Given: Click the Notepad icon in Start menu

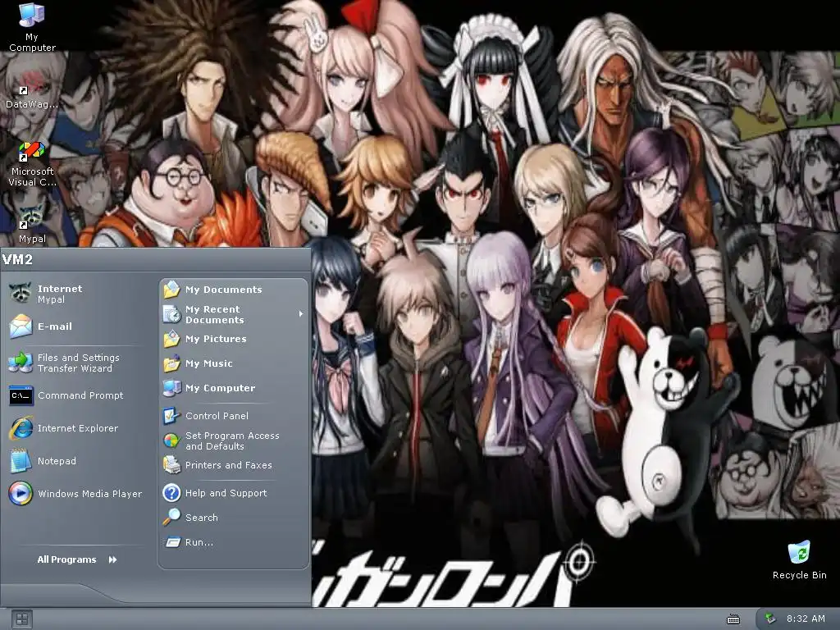Looking at the screenshot, I should tap(21, 461).
